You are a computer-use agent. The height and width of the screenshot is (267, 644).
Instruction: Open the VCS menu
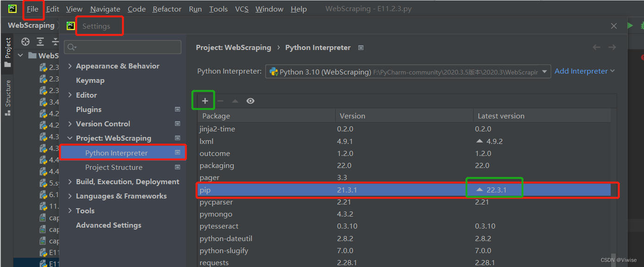[x=242, y=9]
